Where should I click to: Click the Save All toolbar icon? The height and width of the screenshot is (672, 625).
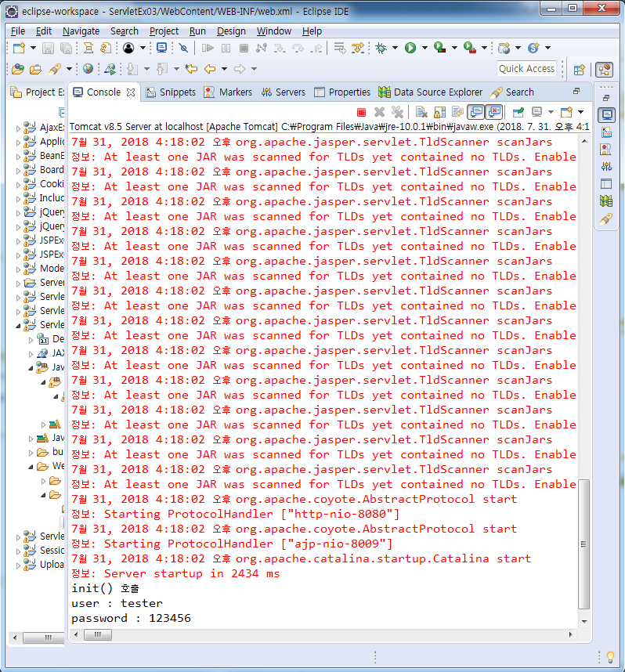[x=66, y=48]
